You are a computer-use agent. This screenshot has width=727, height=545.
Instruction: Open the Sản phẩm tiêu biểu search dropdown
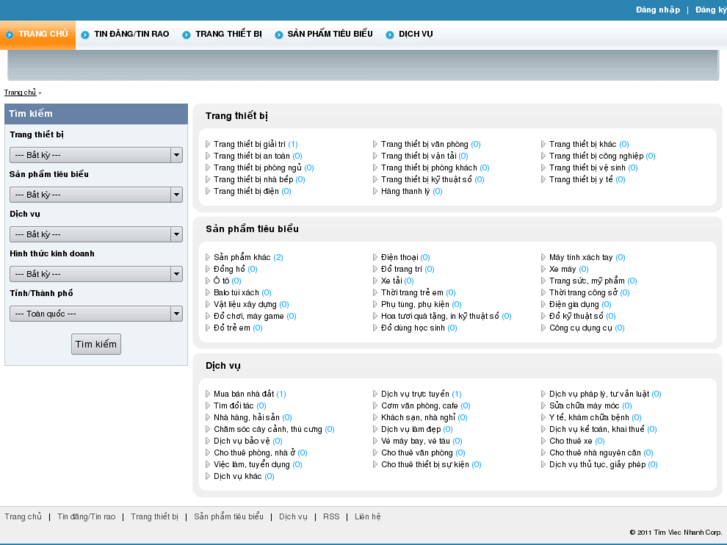click(x=96, y=195)
